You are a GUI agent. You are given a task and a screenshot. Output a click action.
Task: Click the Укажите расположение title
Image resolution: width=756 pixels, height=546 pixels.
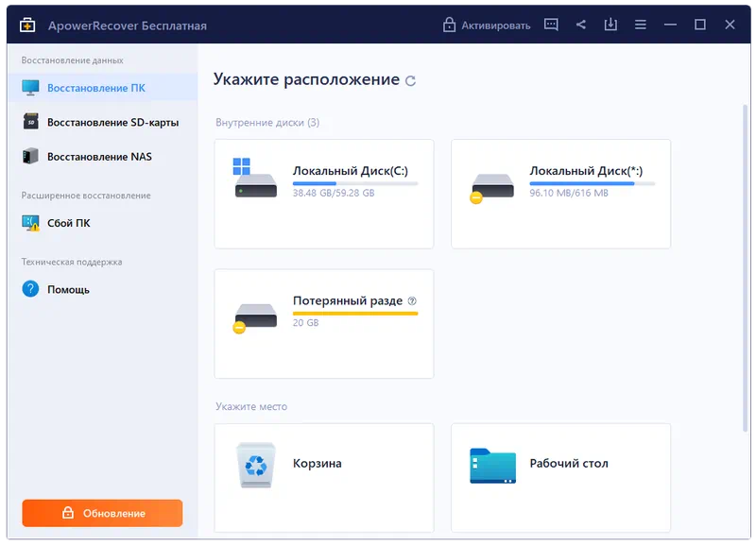coord(306,79)
